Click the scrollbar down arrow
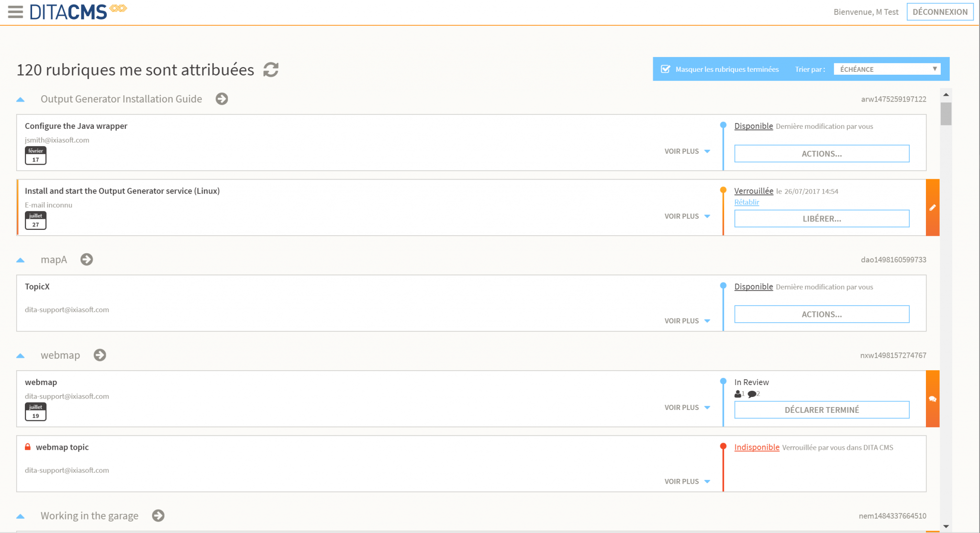 pos(946,526)
